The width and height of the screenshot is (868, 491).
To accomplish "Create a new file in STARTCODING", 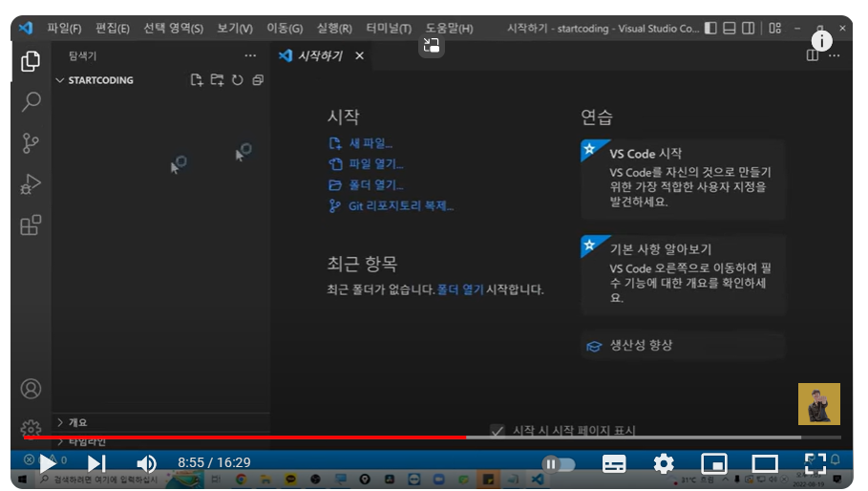I will [x=197, y=80].
